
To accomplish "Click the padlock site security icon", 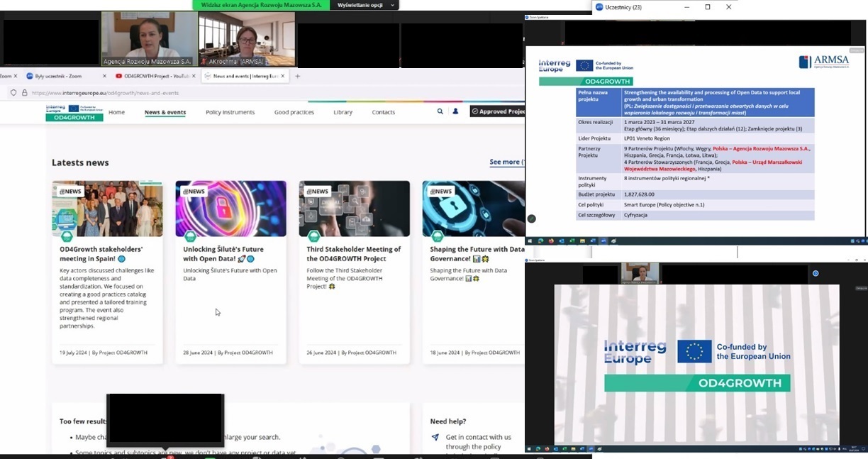I will click(x=24, y=93).
